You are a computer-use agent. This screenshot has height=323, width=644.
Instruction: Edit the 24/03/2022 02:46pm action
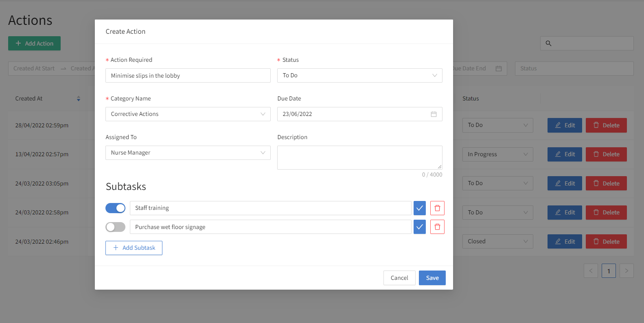[x=565, y=242]
